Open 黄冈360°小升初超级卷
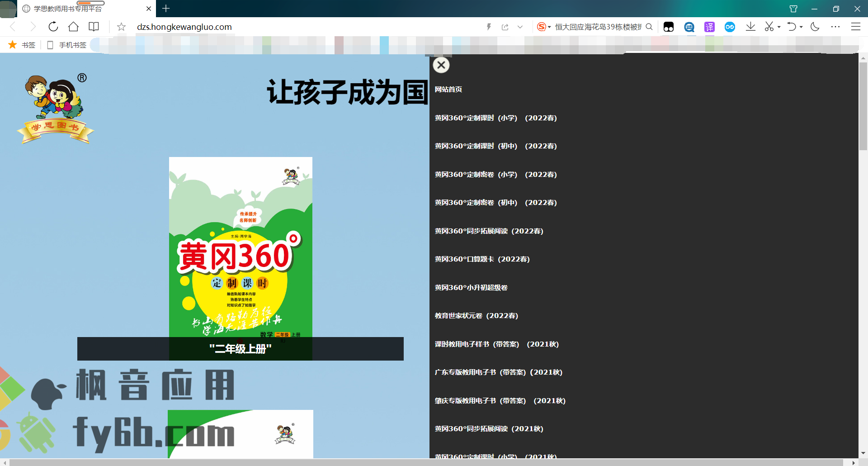The width and height of the screenshot is (868, 466). (471, 288)
